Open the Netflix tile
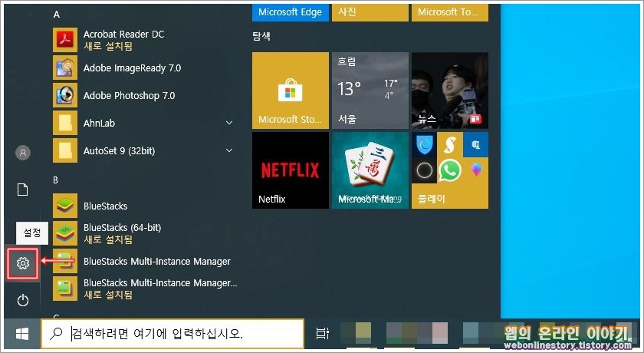This screenshot has width=644, height=353. click(291, 170)
